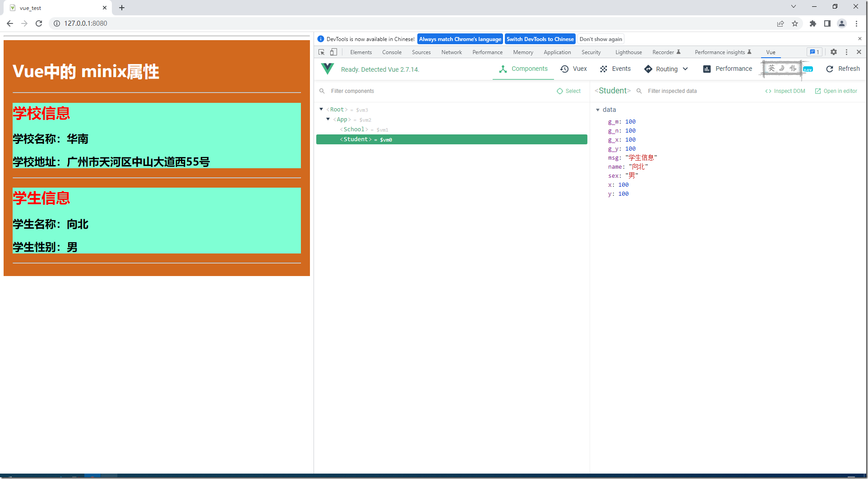This screenshot has width=868, height=479.
Task: Click the y value 100
Action: (623, 194)
